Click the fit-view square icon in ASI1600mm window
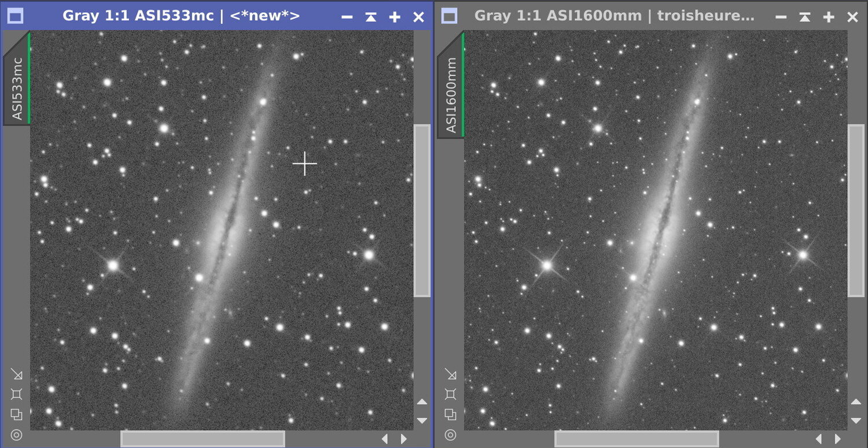 pyautogui.click(x=450, y=394)
